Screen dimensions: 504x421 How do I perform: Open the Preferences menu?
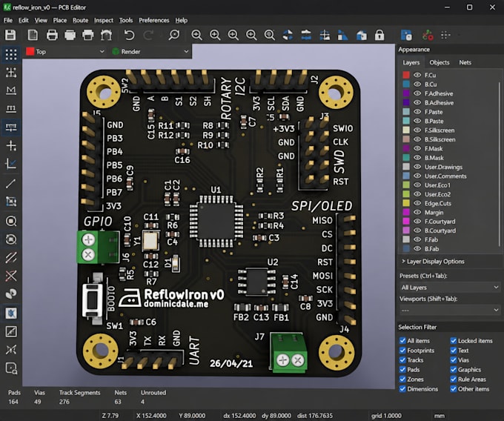pos(154,20)
